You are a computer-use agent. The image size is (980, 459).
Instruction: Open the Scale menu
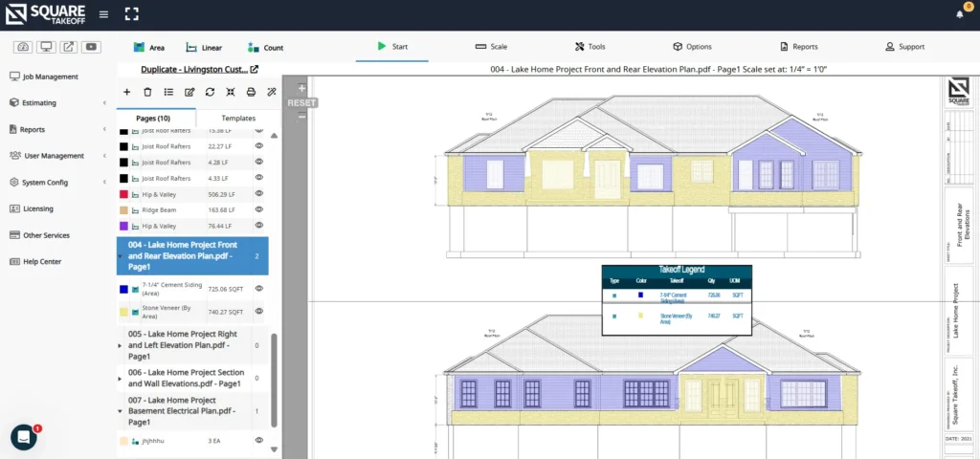491,47
